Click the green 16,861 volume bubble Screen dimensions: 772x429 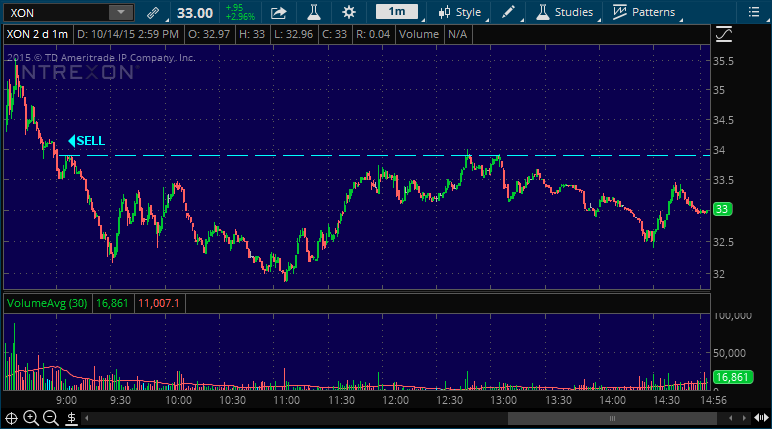[x=732, y=377]
